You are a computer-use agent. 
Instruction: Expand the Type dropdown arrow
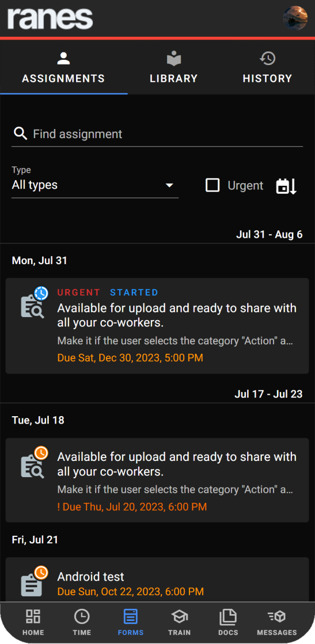click(x=169, y=185)
